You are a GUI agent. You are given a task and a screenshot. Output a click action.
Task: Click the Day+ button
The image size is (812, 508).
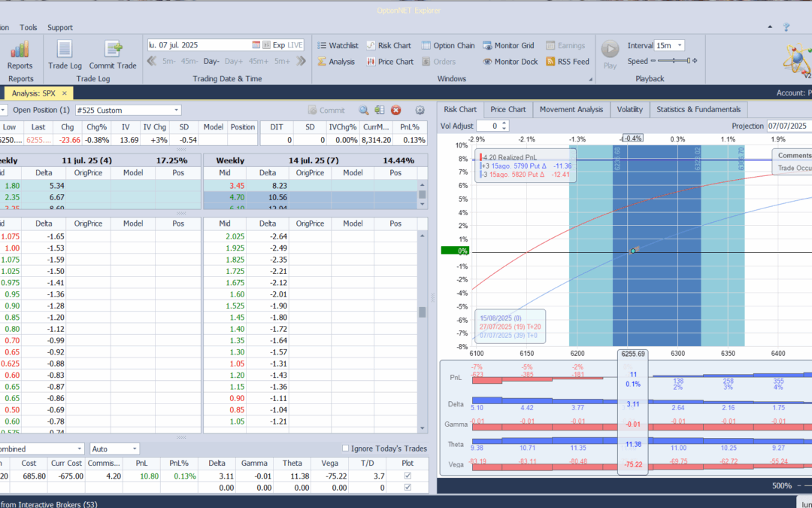pos(234,61)
